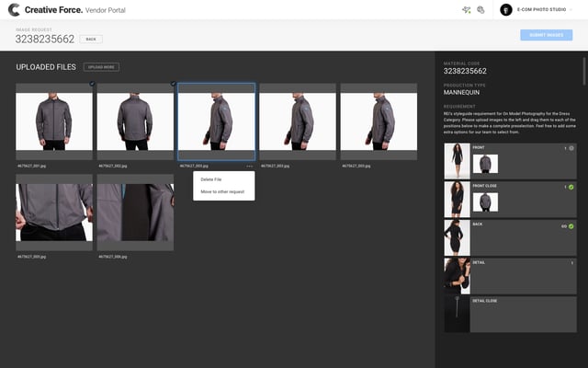Screen dimensions: 588x368
Task: Go back using the Back button
Action: (x=91, y=40)
